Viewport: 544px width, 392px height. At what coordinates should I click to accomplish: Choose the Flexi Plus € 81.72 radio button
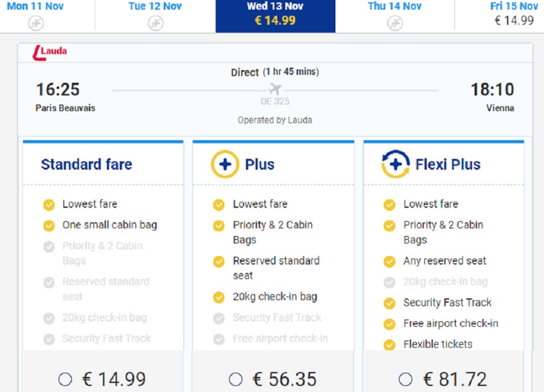[x=405, y=379]
